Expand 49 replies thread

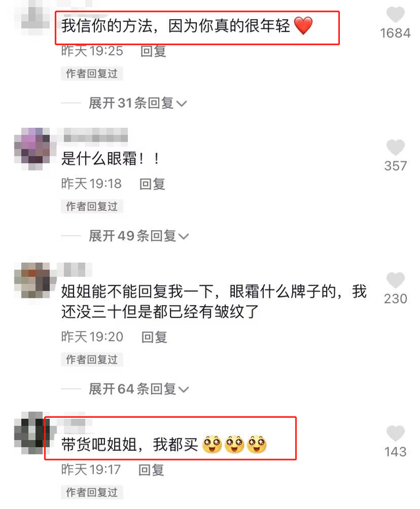click(139, 236)
